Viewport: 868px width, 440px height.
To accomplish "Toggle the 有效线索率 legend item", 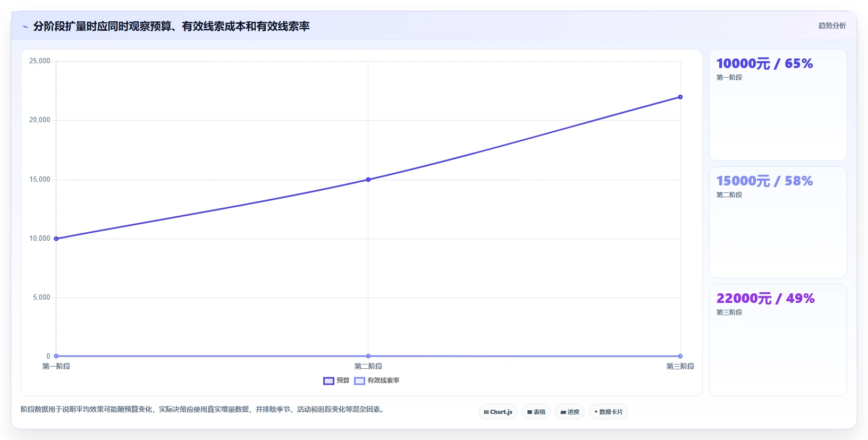I will tap(377, 380).
